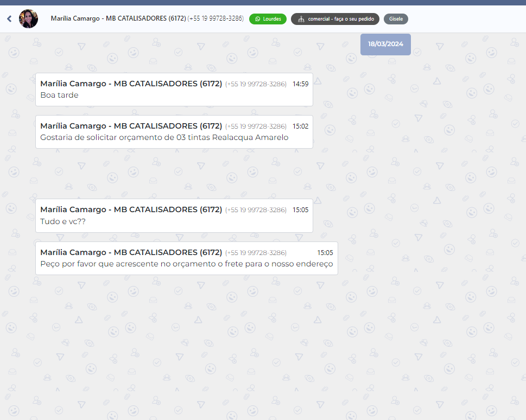Click sender name on the 14:59 message

pos(131,84)
